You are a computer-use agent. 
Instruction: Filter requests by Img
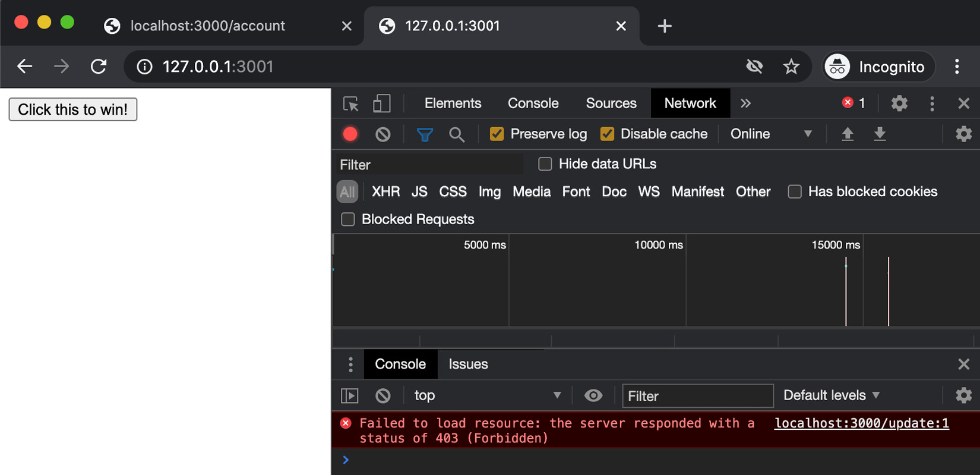point(489,192)
